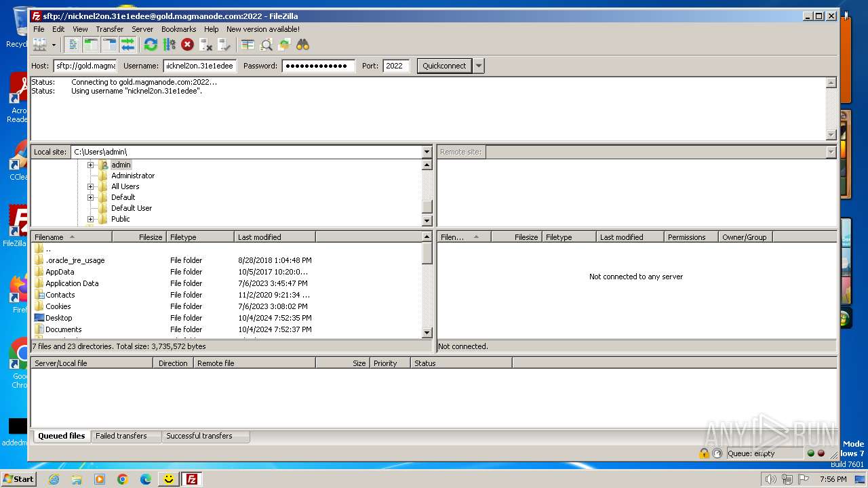868x488 pixels.
Task: Open the Site Manager dropdown arrow
Action: 54,45
